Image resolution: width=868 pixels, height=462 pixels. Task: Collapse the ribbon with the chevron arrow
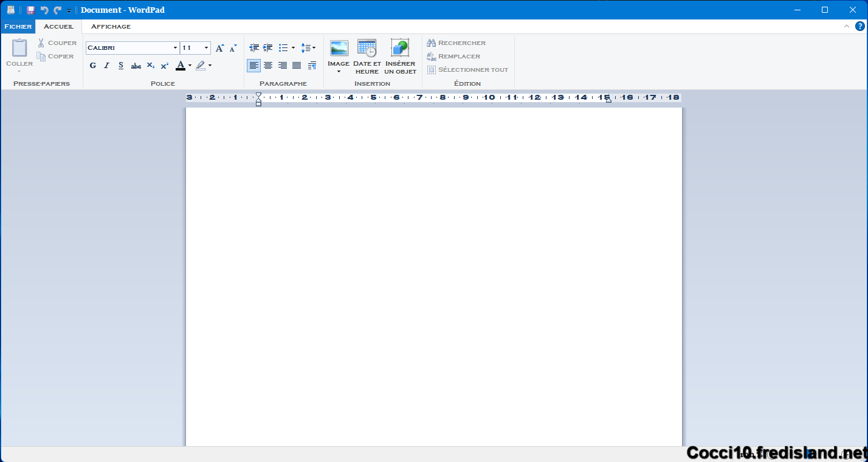pos(847,26)
